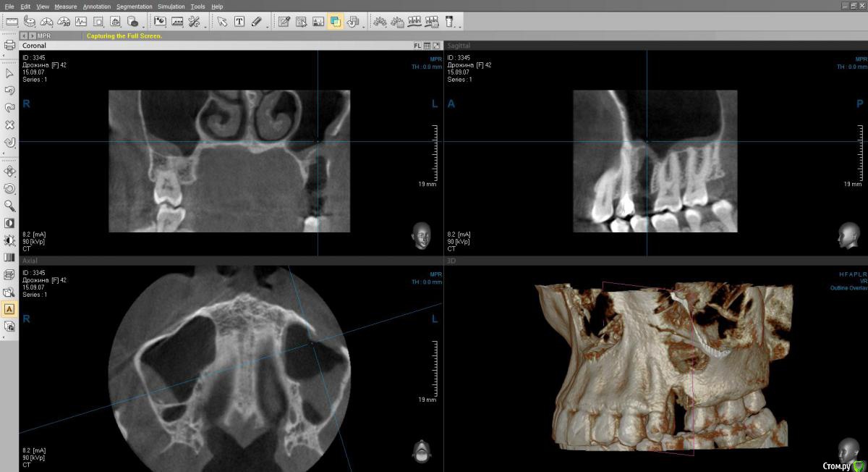The width and height of the screenshot is (868, 472).
Task: Open the layout grid in Coronal header
Action: [427, 46]
